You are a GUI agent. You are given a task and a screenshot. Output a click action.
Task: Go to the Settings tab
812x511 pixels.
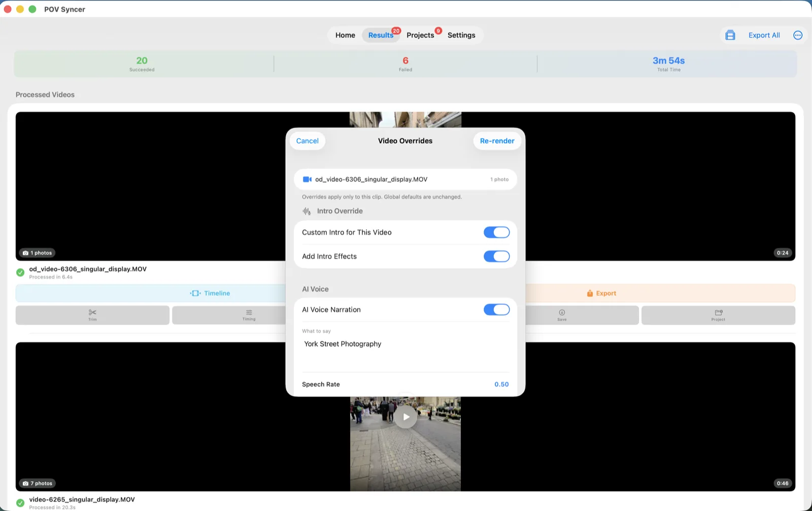[x=461, y=35]
